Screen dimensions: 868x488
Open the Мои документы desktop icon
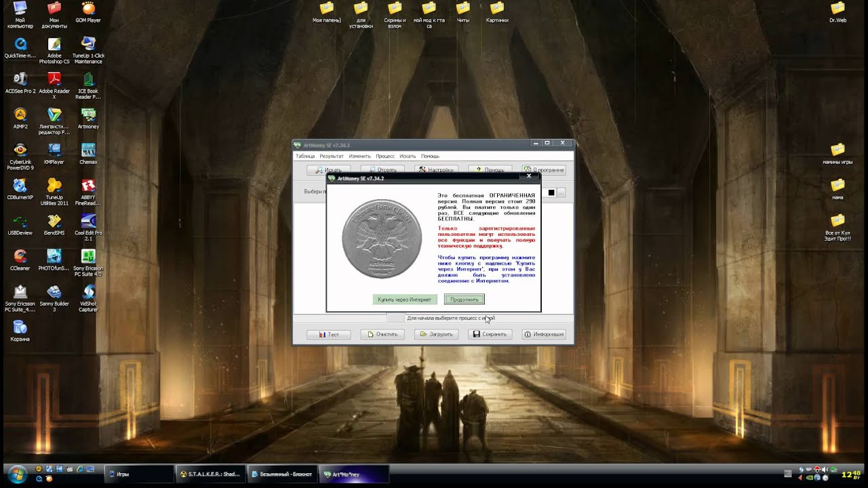(54, 15)
